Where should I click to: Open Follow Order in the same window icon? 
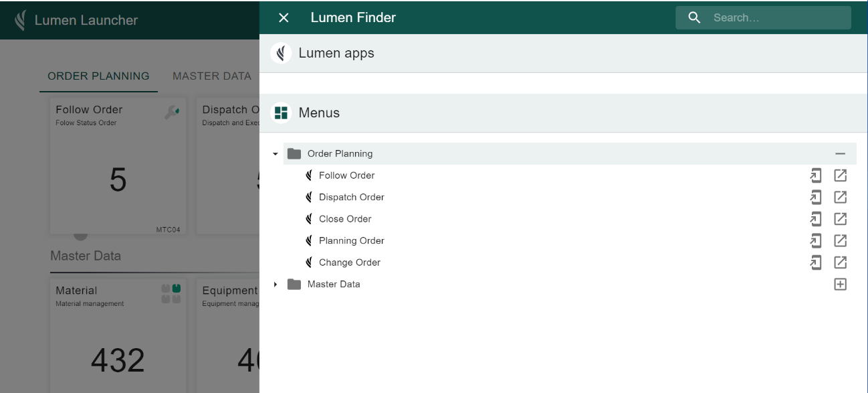(x=815, y=175)
